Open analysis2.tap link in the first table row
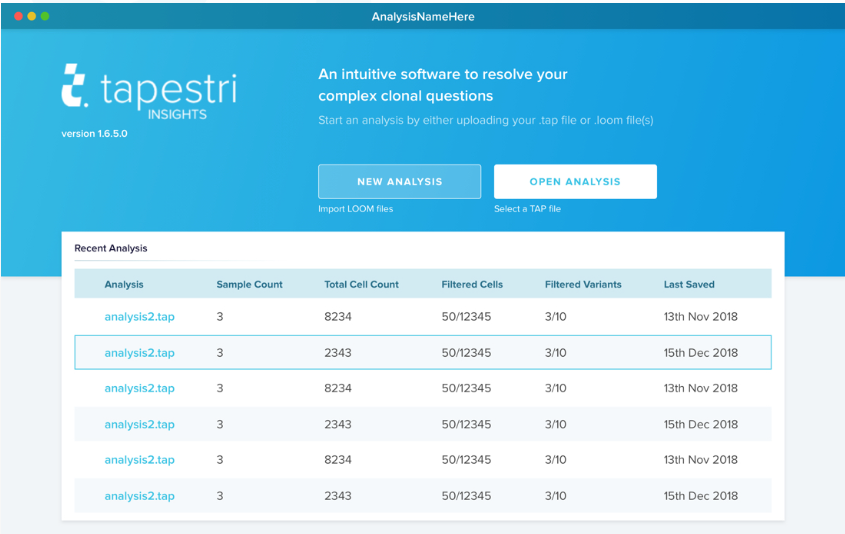Image resolution: width=845 pixels, height=534 pixels. 139,317
